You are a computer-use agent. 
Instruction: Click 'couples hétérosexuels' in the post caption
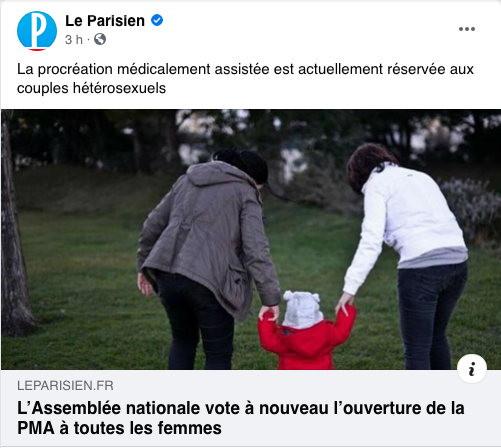91,88
